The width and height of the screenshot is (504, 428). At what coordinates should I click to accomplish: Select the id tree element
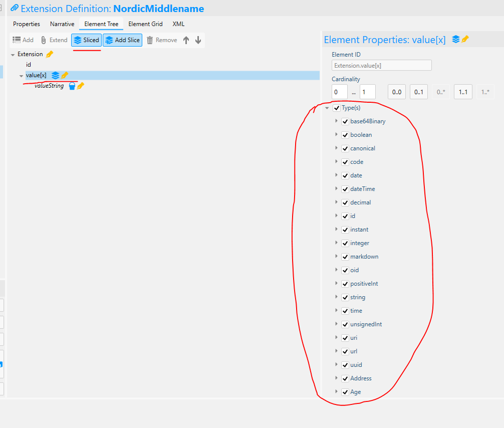[x=28, y=65]
